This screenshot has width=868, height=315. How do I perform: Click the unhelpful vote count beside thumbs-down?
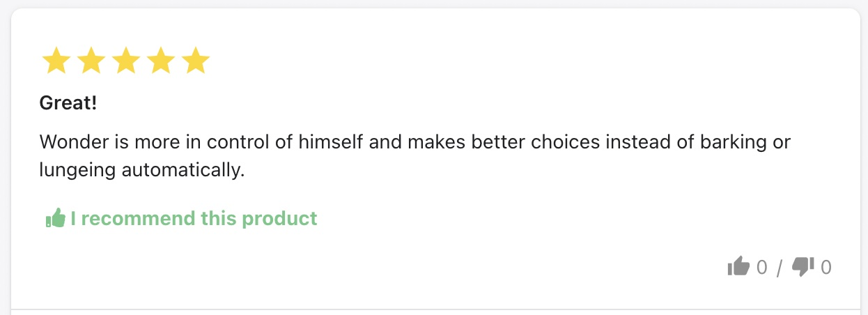(x=826, y=267)
